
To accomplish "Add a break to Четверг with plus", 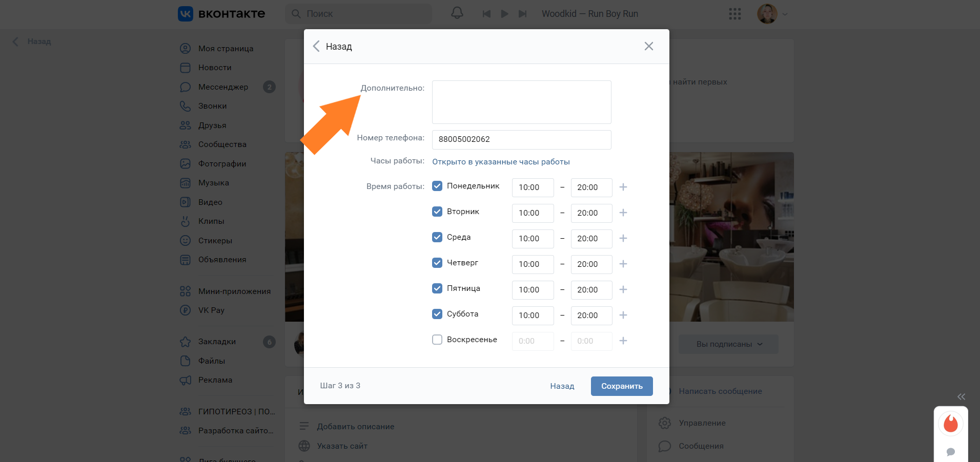I will (623, 264).
